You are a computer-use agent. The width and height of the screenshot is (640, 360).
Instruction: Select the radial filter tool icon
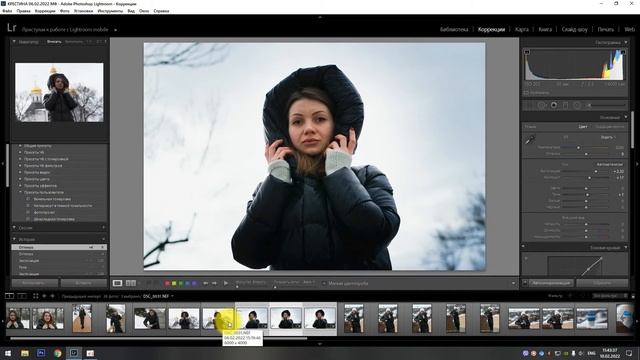tap(577, 105)
